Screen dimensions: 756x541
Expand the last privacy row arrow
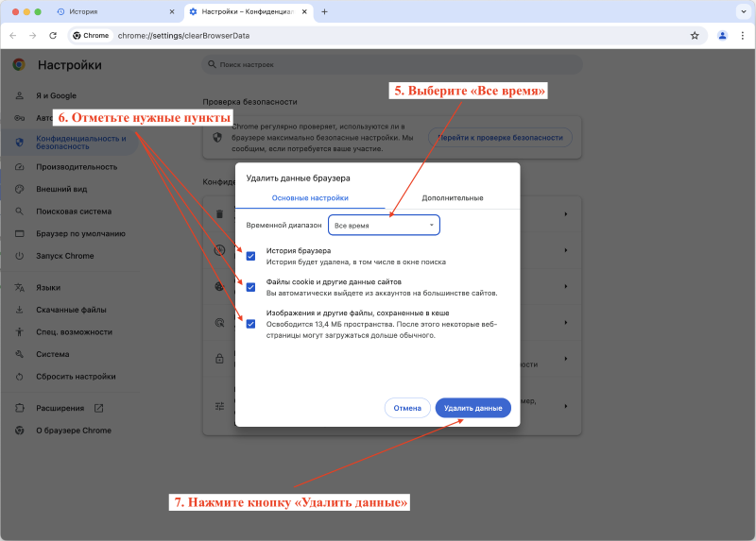[565, 406]
